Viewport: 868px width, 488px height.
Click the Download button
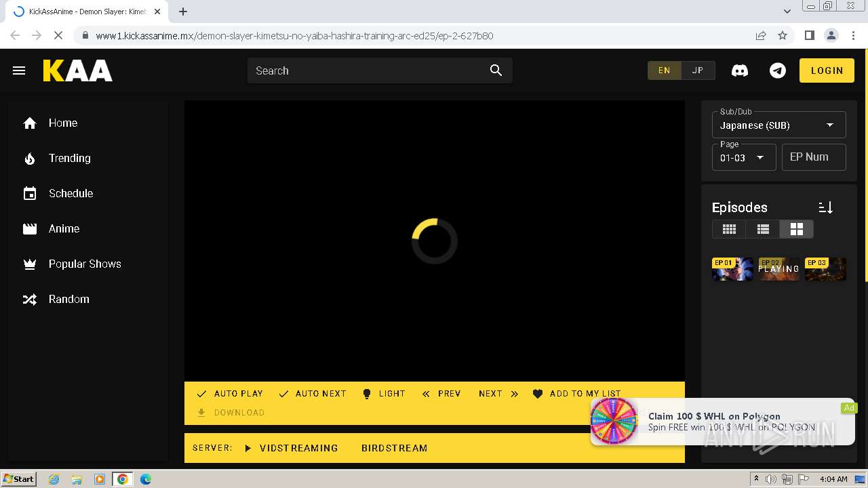coord(231,413)
